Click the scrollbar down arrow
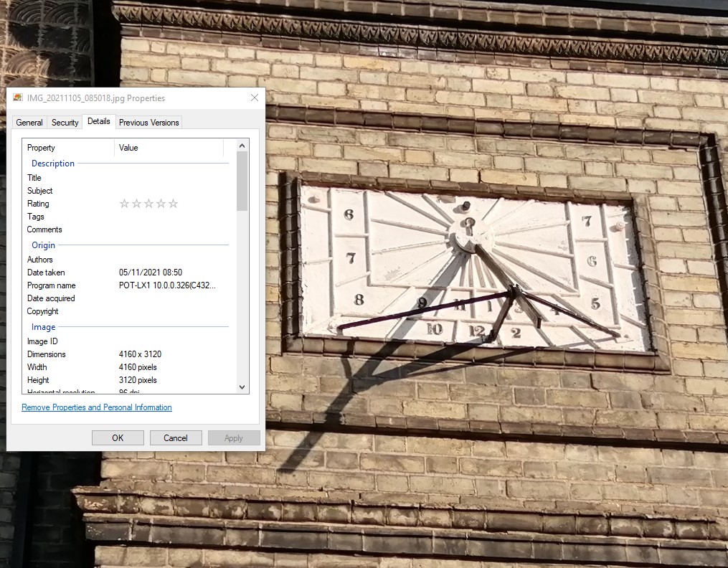The width and height of the screenshot is (728, 568). click(x=242, y=387)
